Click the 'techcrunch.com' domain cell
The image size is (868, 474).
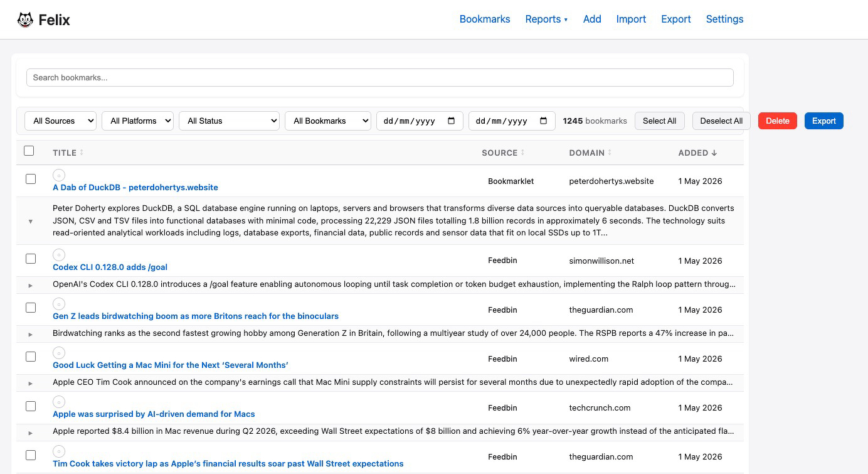click(600, 407)
